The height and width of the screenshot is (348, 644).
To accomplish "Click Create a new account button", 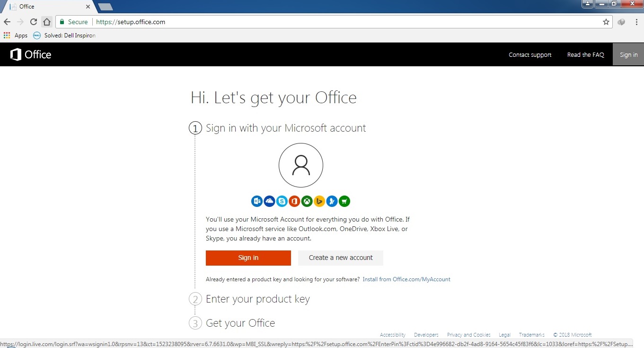I will (x=341, y=258).
